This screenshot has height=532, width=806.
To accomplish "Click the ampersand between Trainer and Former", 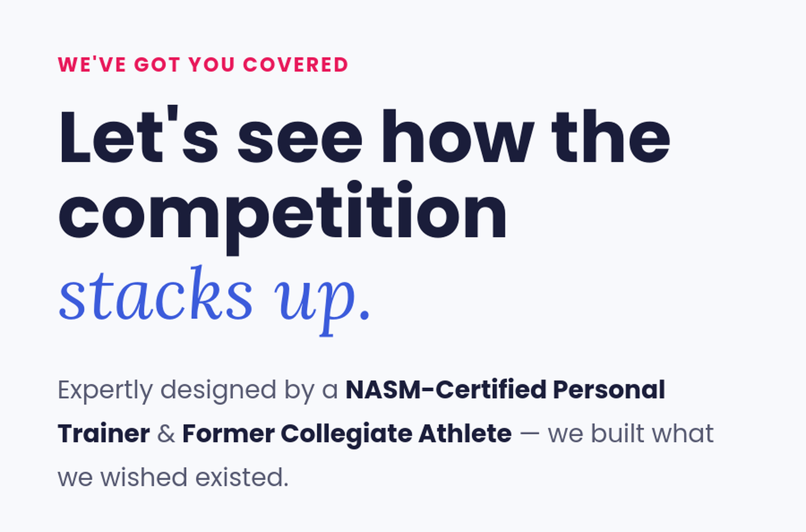I will pyautogui.click(x=166, y=434).
